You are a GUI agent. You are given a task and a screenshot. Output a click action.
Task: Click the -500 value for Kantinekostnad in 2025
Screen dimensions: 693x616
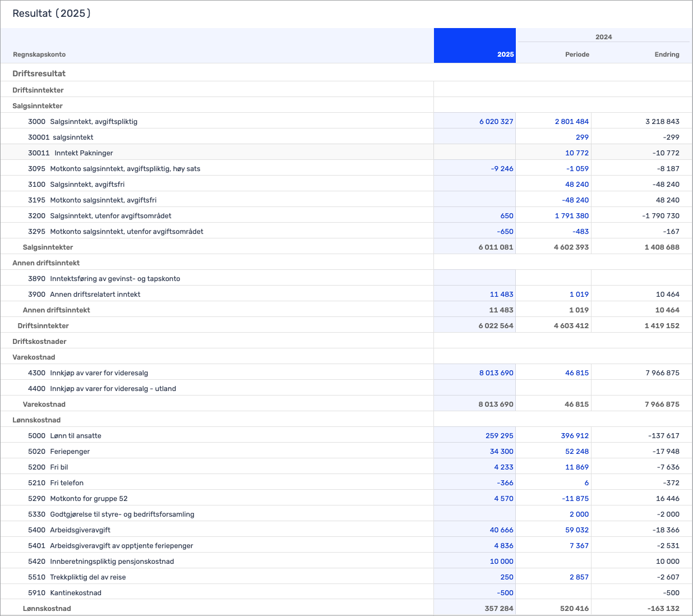pos(505,593)
